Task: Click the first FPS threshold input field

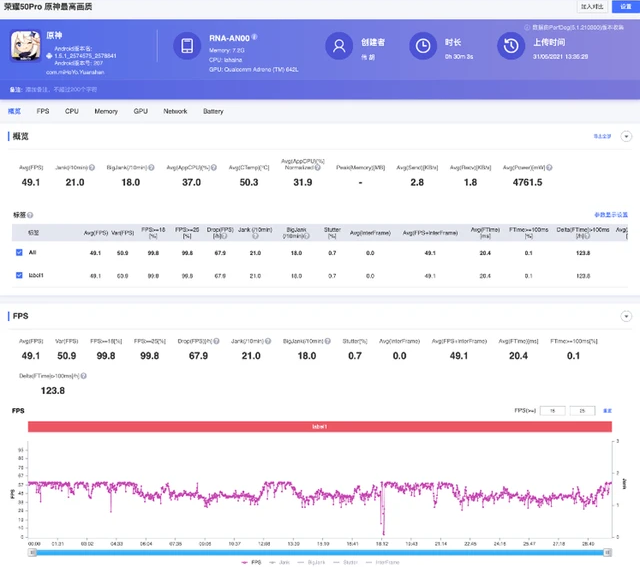Action: (552, 410)
